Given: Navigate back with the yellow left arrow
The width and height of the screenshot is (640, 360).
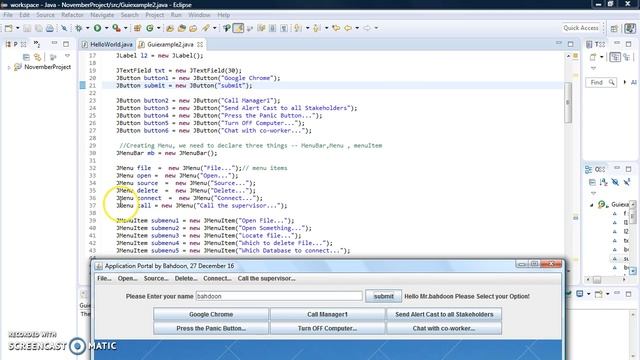Looking at the screenshot, I should [x=348, y=28].
